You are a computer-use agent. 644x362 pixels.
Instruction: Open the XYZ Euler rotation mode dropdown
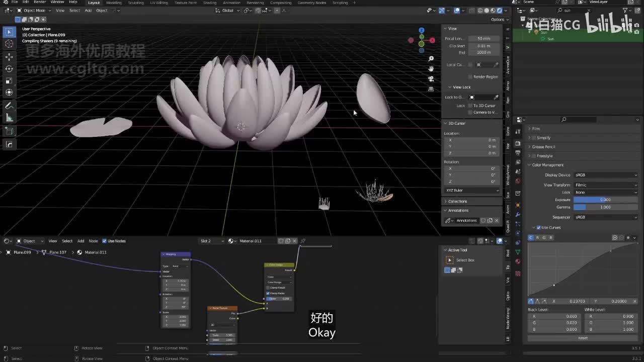[472, 191]
